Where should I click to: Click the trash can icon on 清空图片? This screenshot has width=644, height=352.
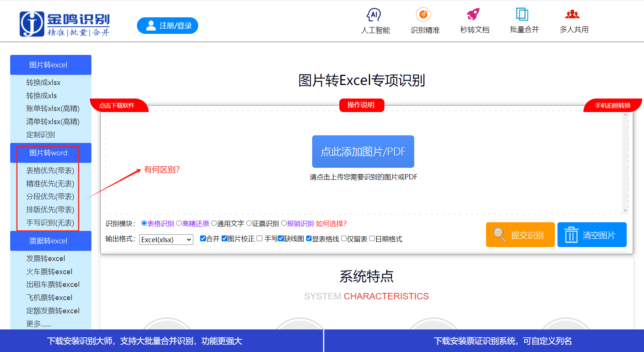[571, 235]
